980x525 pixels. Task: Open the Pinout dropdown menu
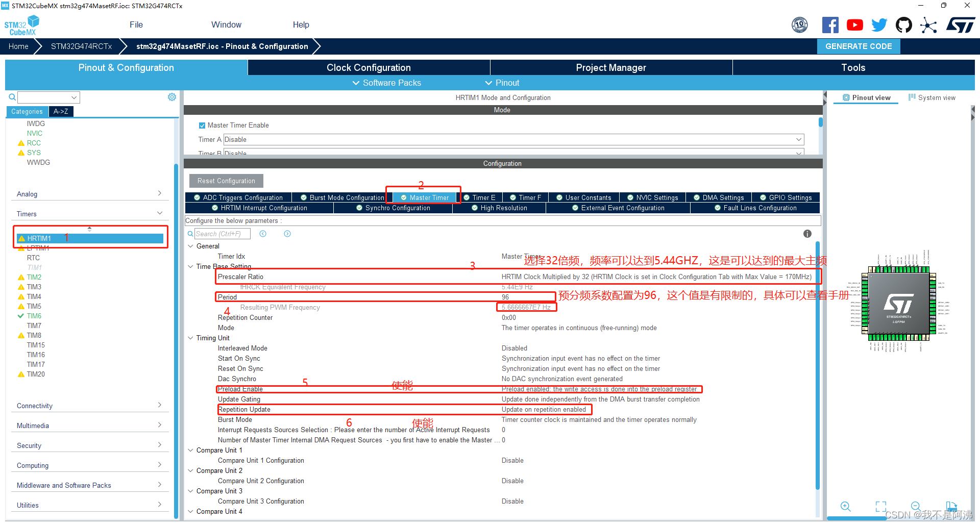click(502, 83)
